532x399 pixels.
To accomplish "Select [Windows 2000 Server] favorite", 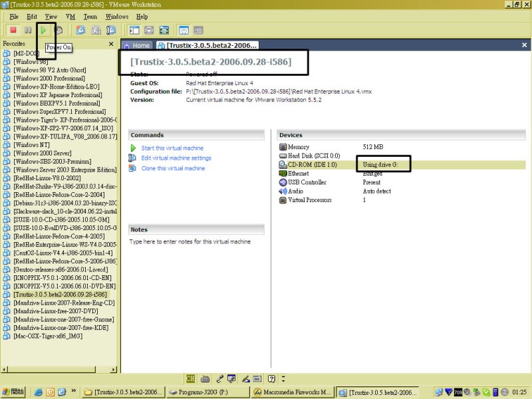I will pos(43,153).
